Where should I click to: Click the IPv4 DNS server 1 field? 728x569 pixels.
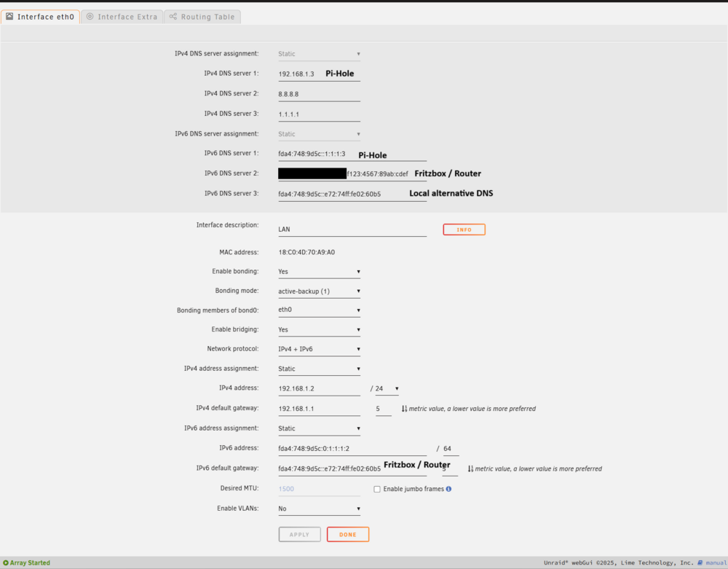pyautogui.click(x=319, y=74)
